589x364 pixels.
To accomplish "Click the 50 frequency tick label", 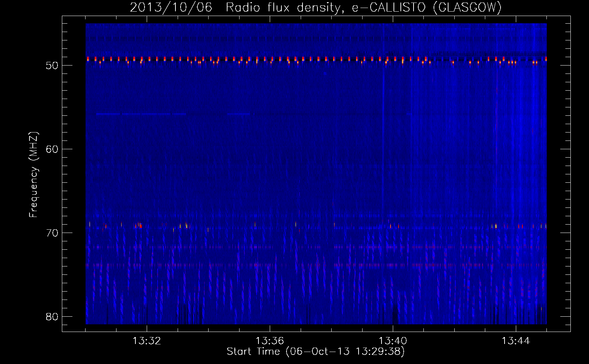I will click(52, 66).
